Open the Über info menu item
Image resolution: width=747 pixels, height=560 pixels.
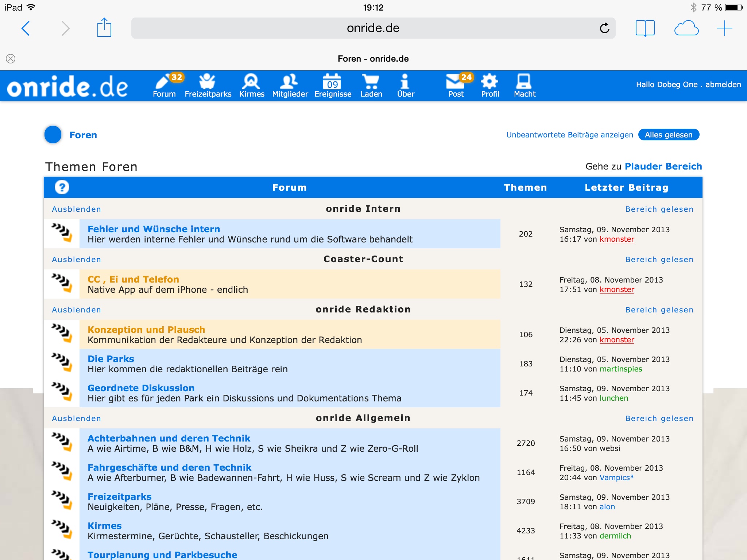405,85
